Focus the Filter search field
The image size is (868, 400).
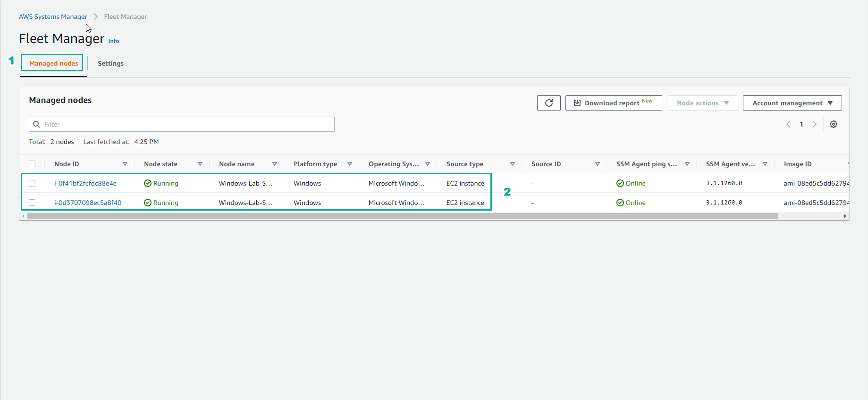(182, 124)
